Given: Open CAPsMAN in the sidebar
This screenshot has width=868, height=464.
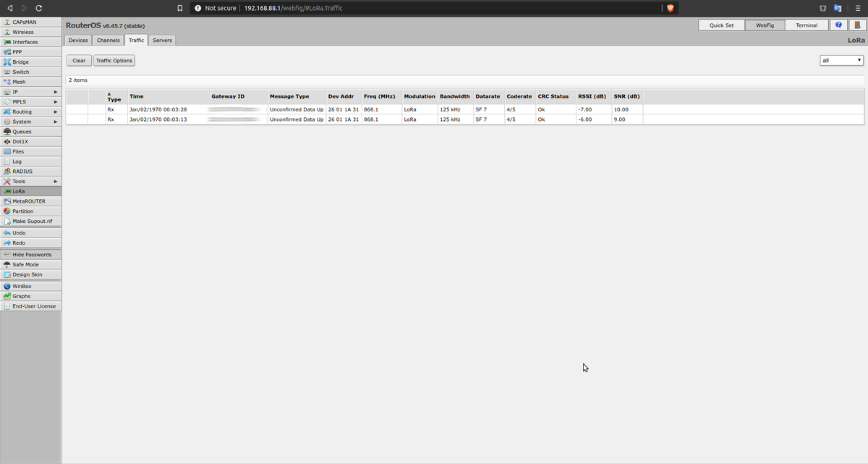Looking at the screenshot, I should click(31, 22).
